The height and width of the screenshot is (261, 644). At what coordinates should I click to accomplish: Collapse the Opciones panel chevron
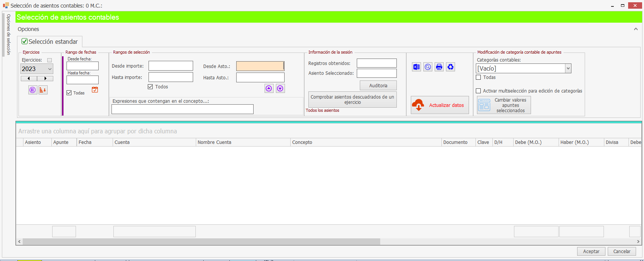click(x=636, y=29)
